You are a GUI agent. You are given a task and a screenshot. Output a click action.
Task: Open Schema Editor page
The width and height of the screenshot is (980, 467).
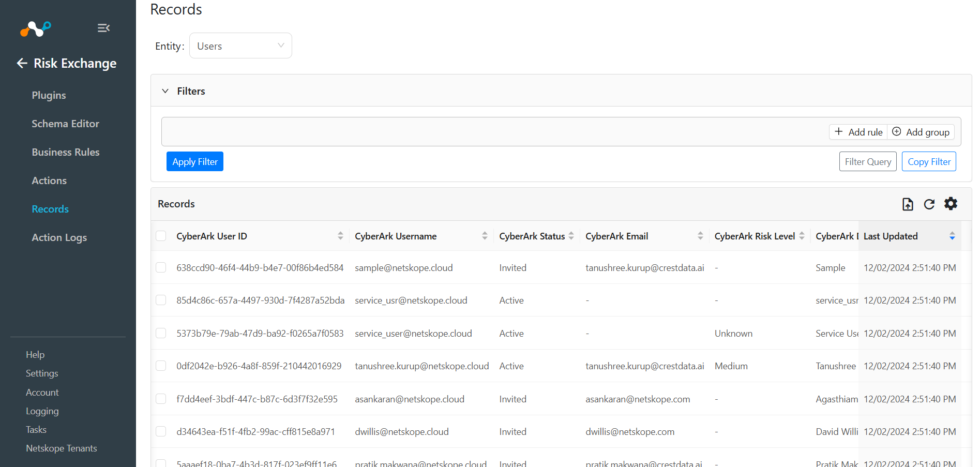coord(65,124)
